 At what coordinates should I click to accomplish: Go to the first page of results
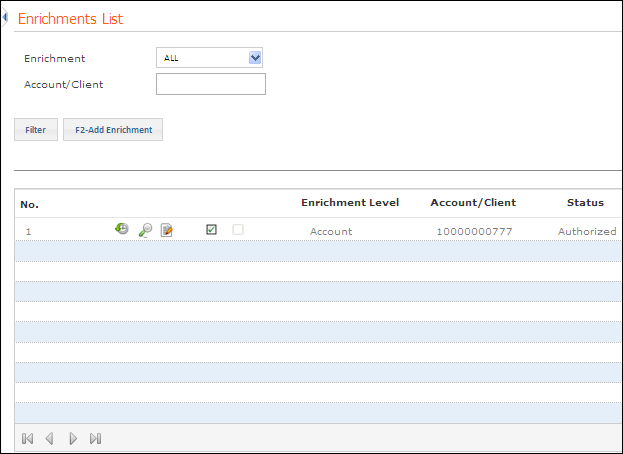(x=27, y=438)
